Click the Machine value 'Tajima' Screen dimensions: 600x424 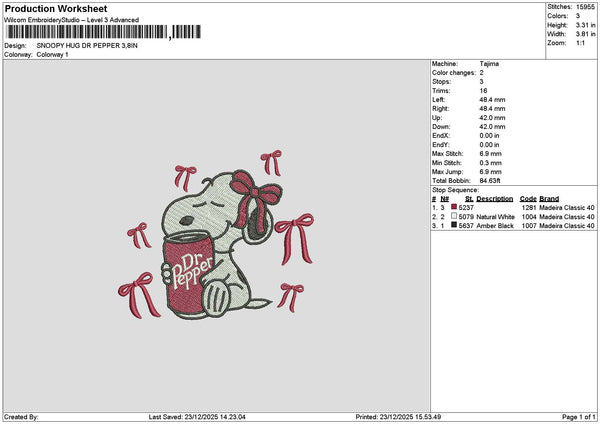coord(489,64)
